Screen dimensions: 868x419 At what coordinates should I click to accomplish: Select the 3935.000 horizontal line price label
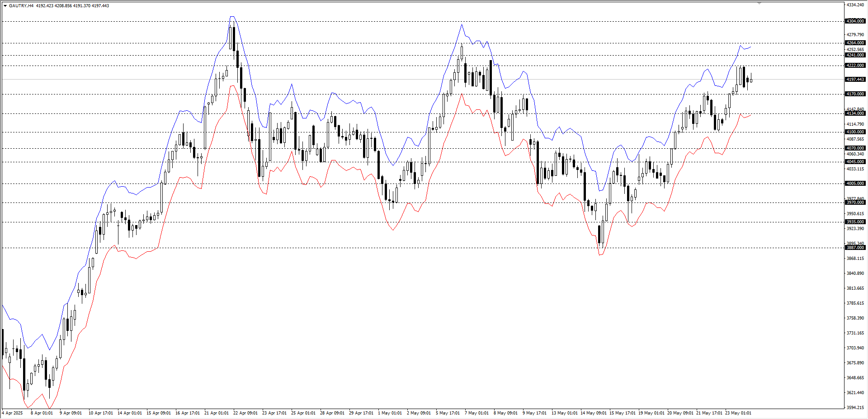coord(855,222)
